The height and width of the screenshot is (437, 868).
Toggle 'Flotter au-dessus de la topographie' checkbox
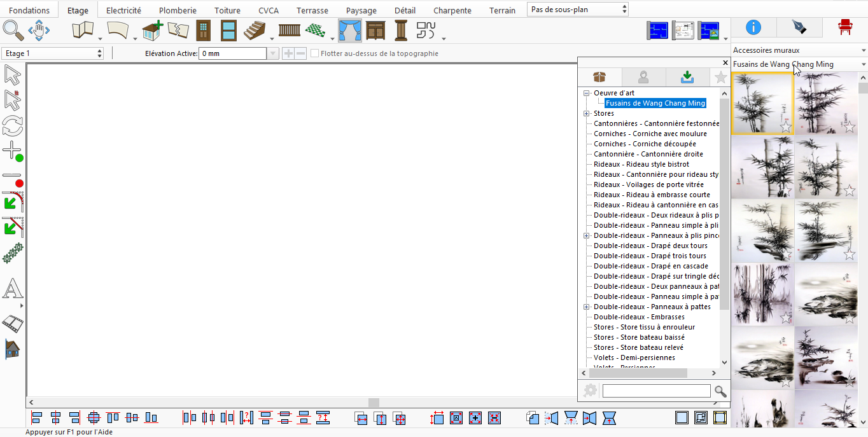(314, 53)
